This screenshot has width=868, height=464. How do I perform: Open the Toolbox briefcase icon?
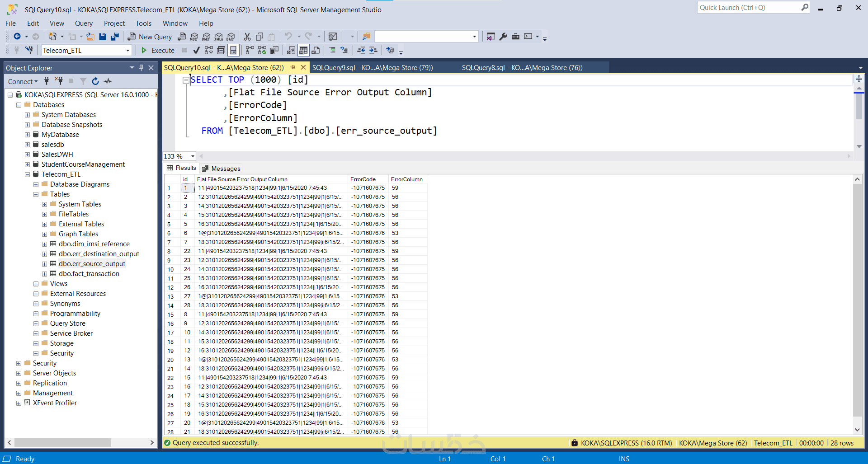click(515, 37)
